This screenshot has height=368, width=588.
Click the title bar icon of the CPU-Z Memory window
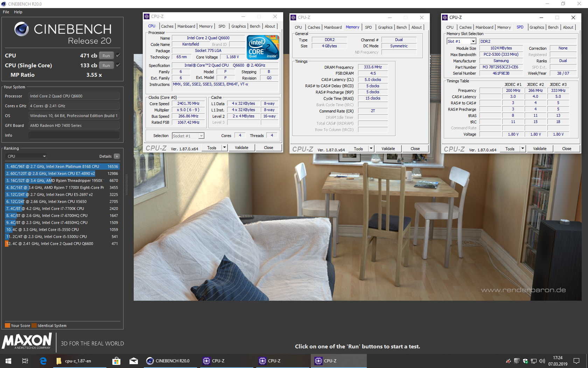coord(293,17)
